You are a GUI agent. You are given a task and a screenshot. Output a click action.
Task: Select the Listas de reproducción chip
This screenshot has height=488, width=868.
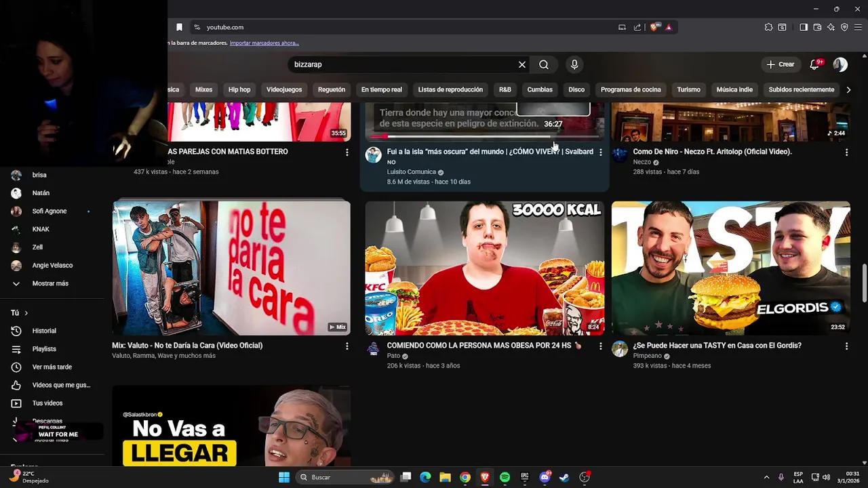click(x=450, y=89)
